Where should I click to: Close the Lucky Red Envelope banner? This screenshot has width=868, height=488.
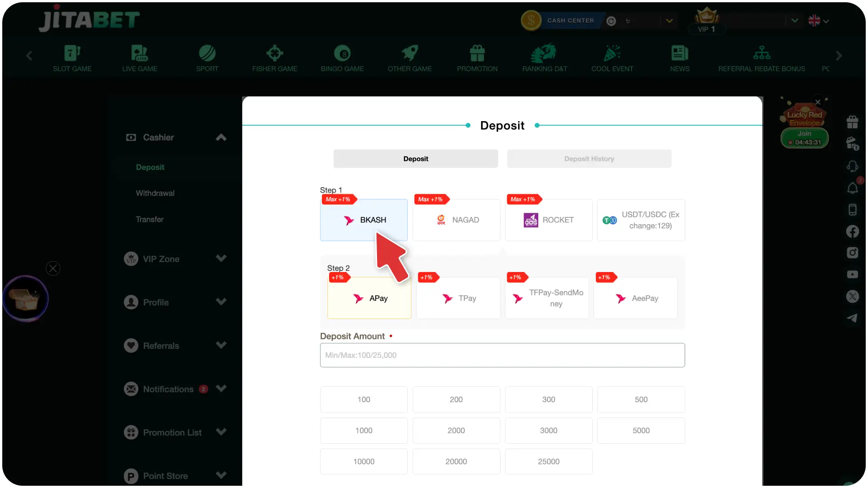coord(818,102)
